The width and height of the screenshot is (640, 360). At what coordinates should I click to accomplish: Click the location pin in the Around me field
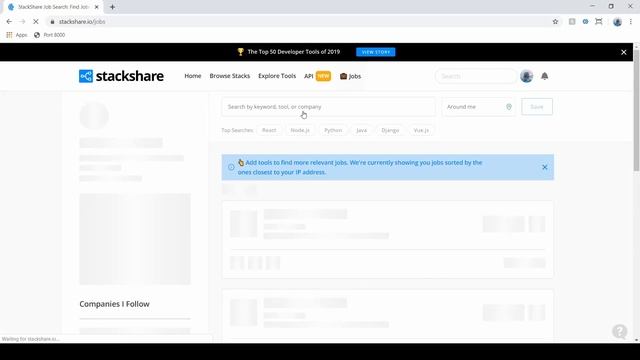pos(509,107)
